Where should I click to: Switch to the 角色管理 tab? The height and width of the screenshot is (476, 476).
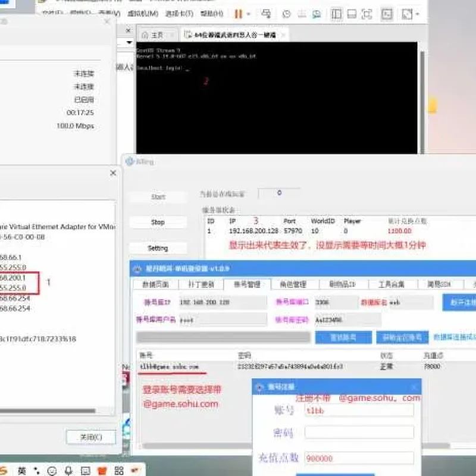293,284
